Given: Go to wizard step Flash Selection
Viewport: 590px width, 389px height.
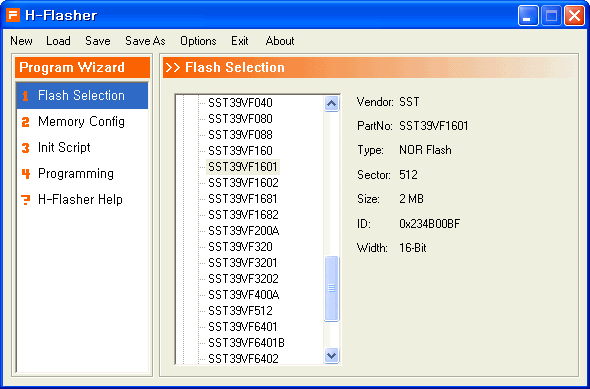Looking at the screenshot, I should pyautogui.click(x=82, y=96).
